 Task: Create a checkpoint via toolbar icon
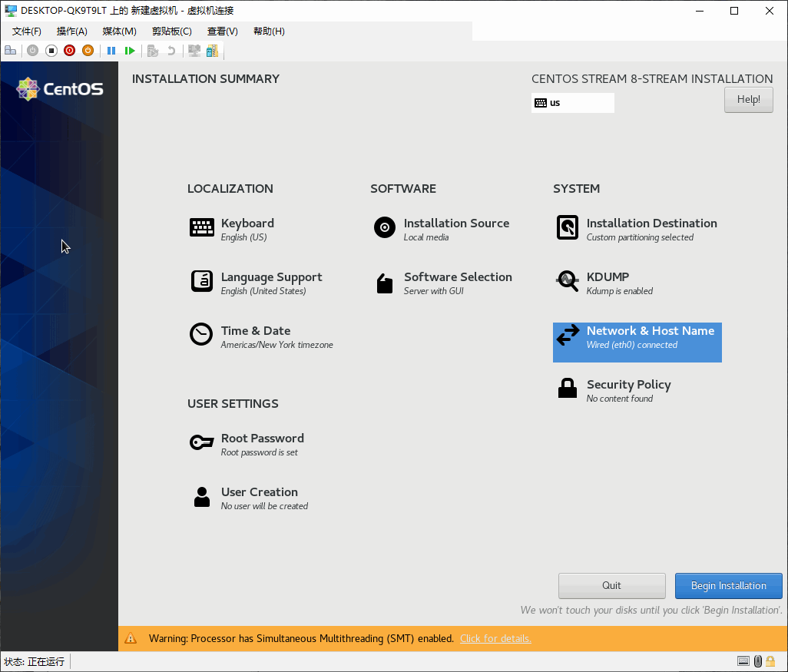pos(153,50)
